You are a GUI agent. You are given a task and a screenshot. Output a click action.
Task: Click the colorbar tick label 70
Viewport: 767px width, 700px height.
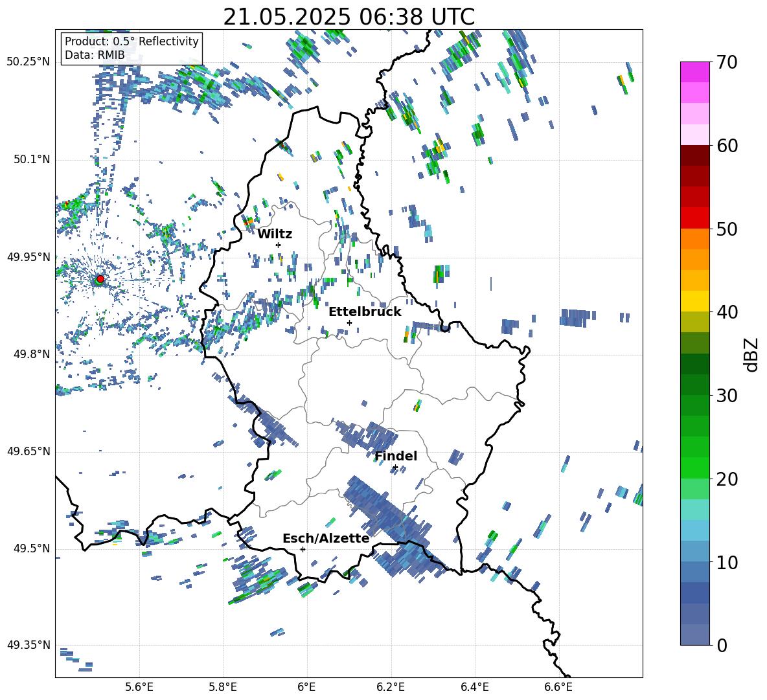(727, 62)
